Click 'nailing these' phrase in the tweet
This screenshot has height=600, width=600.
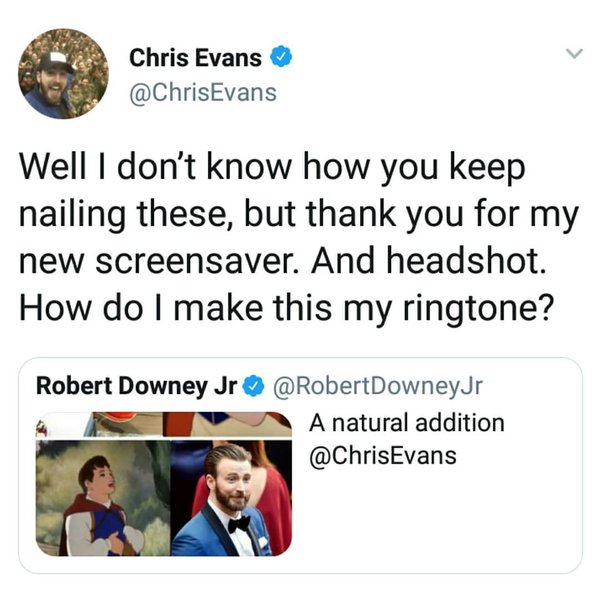(126, 214)
